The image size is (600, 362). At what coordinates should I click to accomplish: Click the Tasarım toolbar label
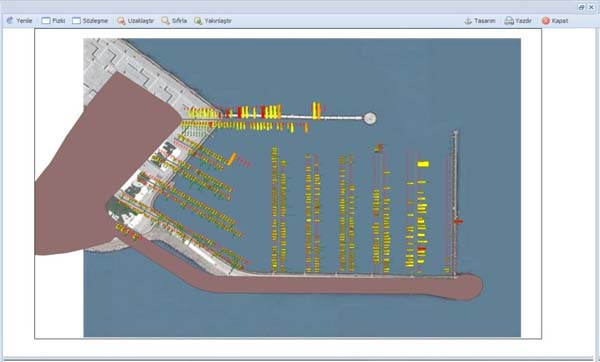pos(484,21)
